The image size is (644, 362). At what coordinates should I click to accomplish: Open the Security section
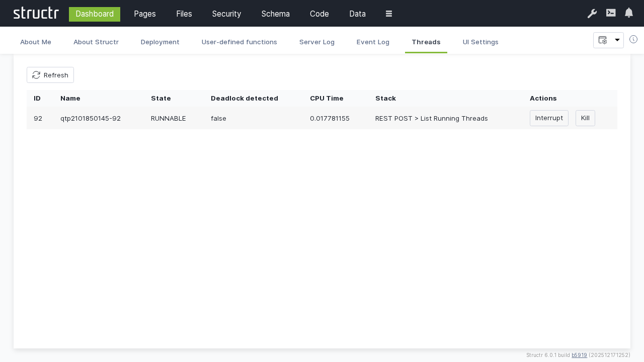(226, 14)
